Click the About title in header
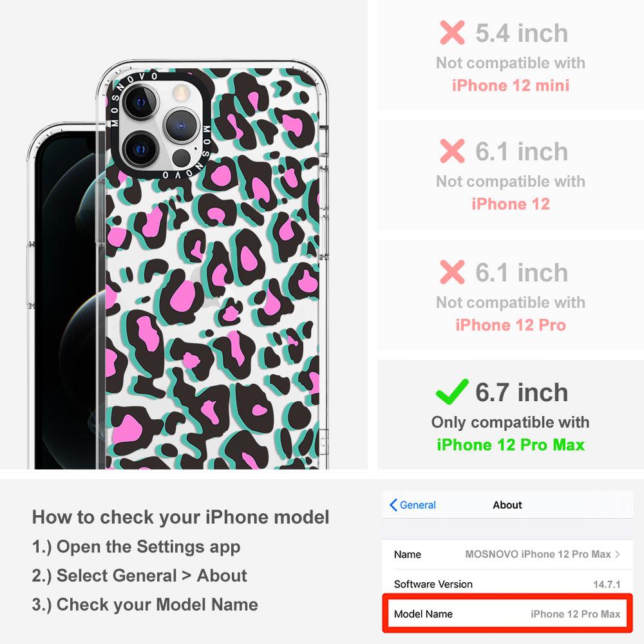The image size is (644, 644). tap(507, 505)
